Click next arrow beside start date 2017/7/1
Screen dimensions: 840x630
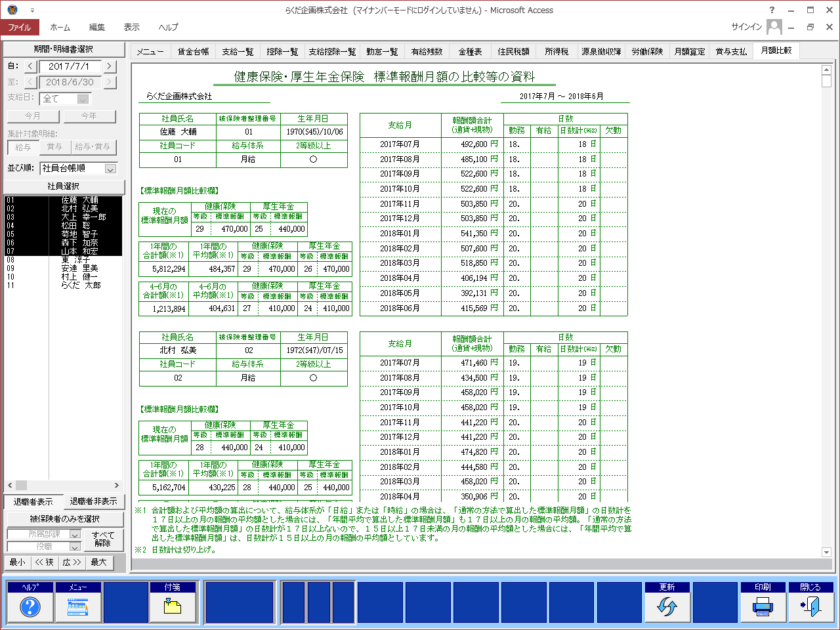110,66
